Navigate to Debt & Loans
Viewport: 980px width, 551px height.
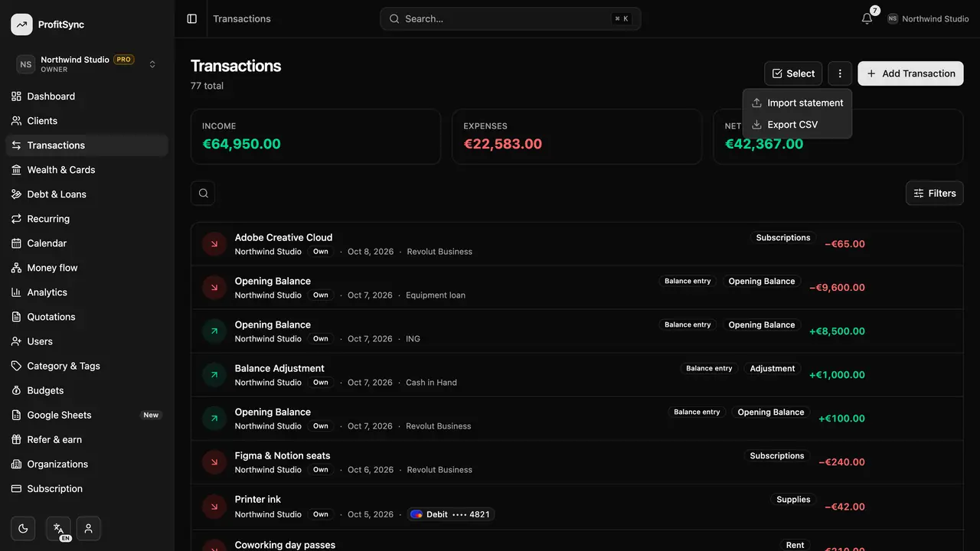coord(87,194)
